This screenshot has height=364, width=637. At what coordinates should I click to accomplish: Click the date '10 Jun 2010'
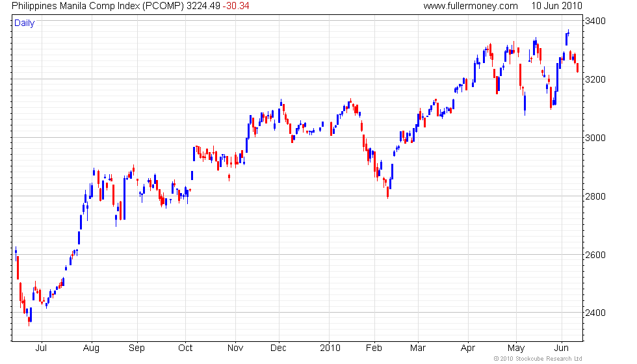556,6
